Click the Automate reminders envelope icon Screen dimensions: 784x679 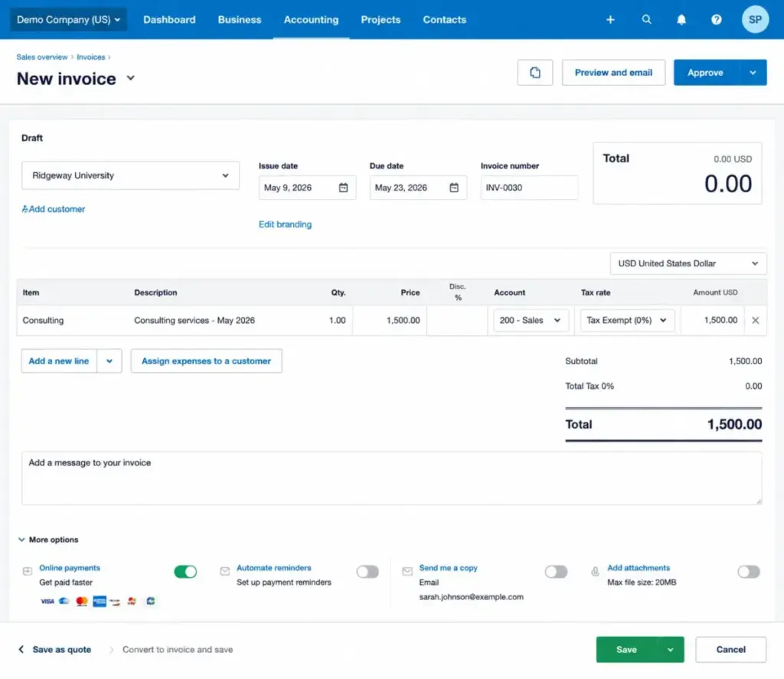point(224,571)
